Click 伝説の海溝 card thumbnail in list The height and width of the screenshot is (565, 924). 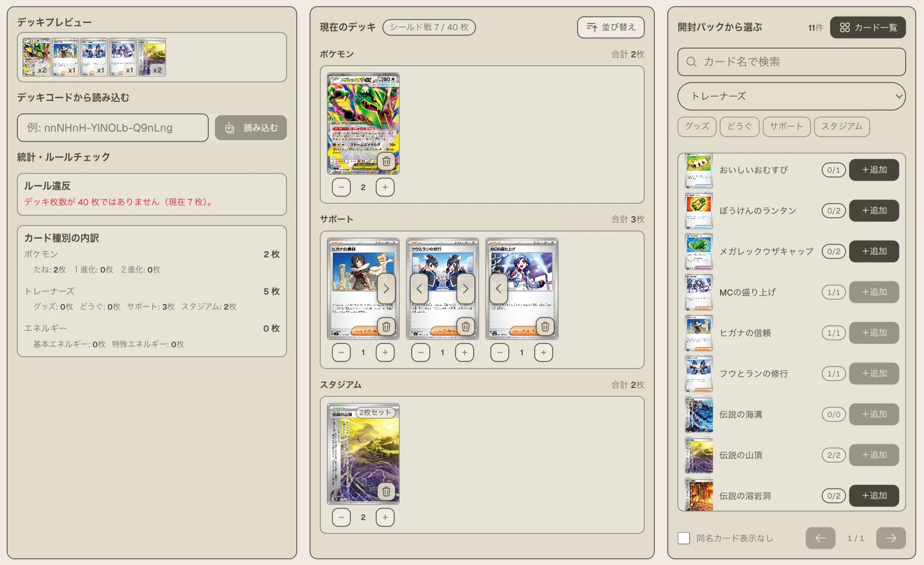click(x=699, y=415)
